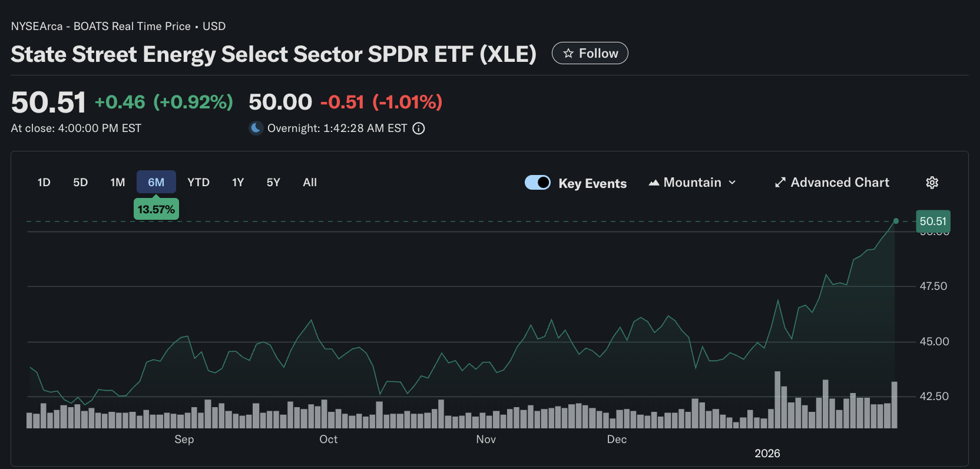Click the latest price point on chart line
The height and width of the screenshot is (469, 980).
click(x=896, y=221)
